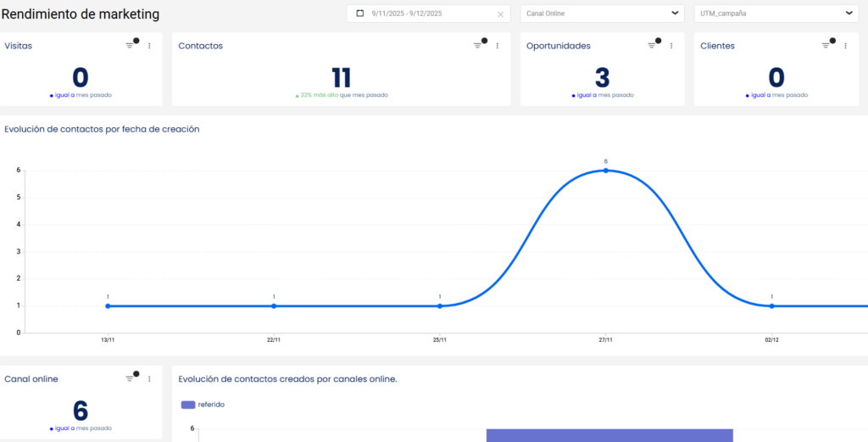Click the peak data point at 27/11
The image size is (868, 442).
(x=606, y=171)
